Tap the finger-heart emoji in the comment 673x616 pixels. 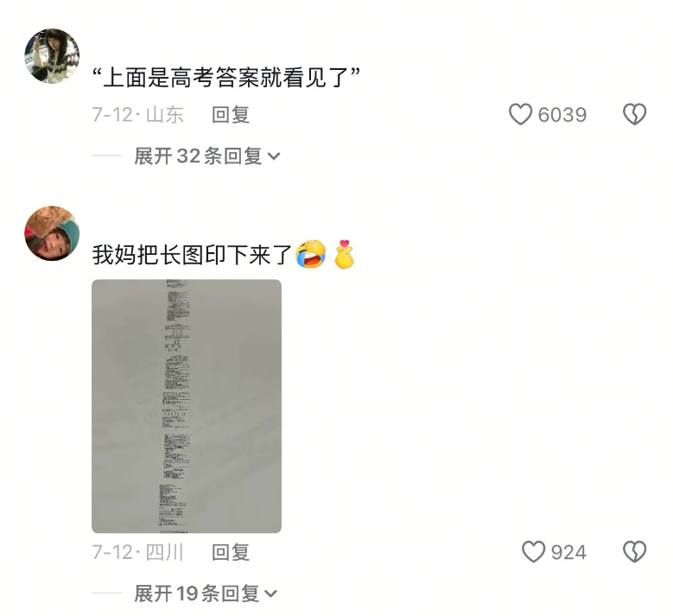pos(344,254)
